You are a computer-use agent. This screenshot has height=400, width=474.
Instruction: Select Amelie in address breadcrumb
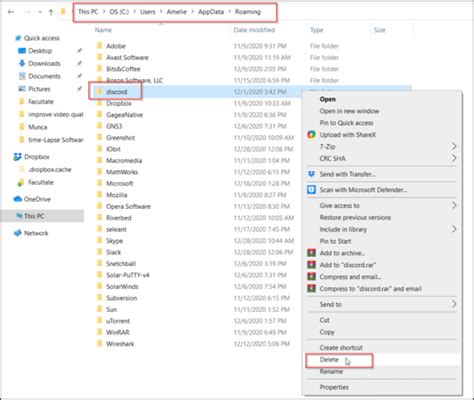click(177, 12)
